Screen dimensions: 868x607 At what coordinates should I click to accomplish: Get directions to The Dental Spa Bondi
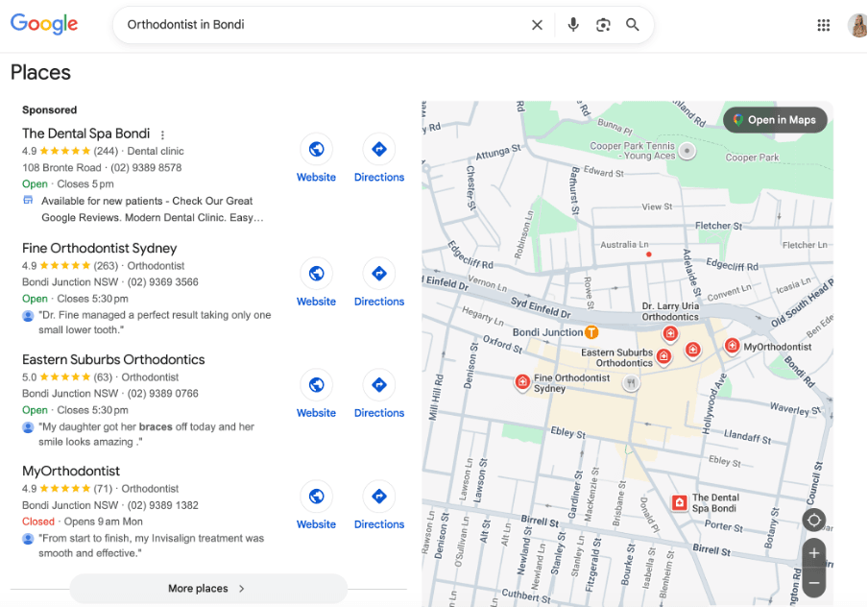[x=379, y=158]
